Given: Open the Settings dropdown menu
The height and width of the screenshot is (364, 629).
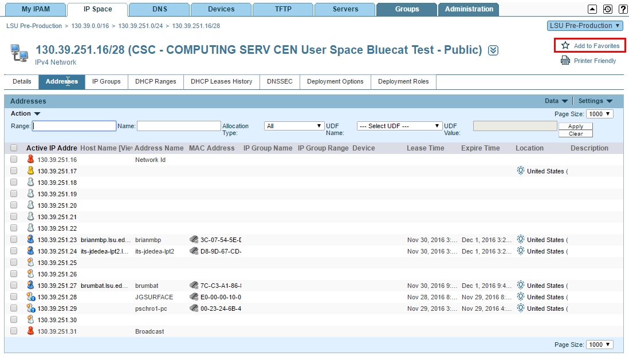Looking at the screenshot, I should [x=595, y=101].
